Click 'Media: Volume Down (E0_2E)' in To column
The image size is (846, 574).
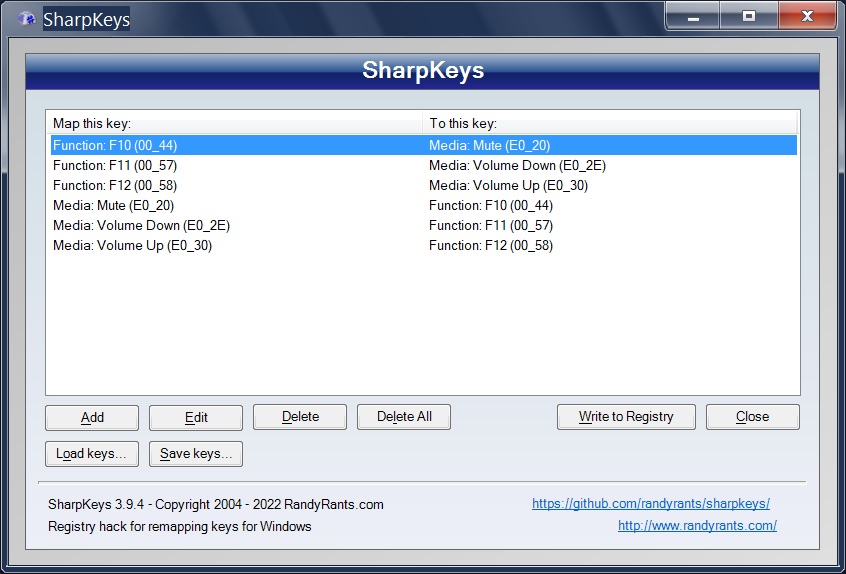pos(517,165)
